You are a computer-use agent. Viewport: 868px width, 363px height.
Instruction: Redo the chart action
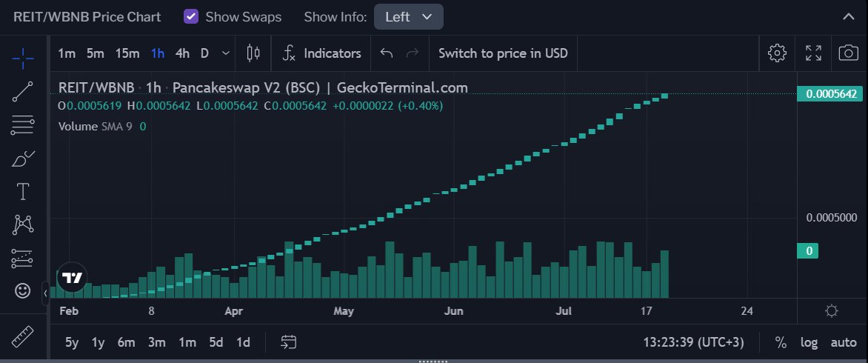413,53
